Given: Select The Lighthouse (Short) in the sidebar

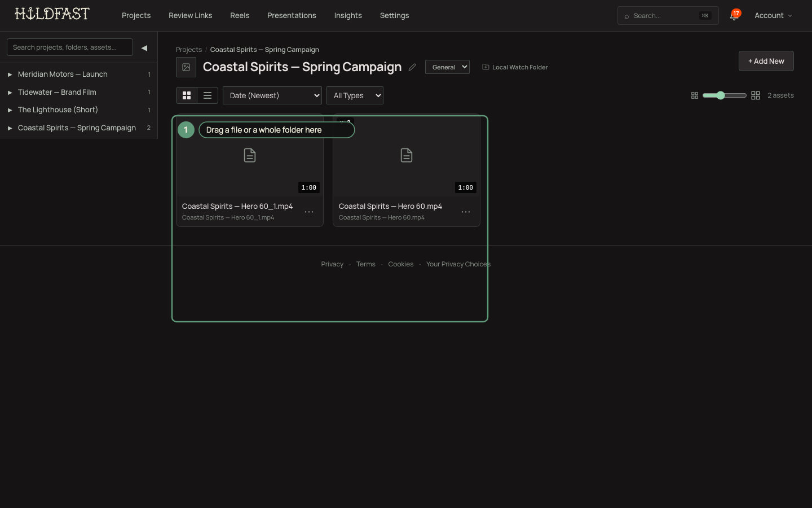Looking at the screenshot, I should click(x=78, y=110).
